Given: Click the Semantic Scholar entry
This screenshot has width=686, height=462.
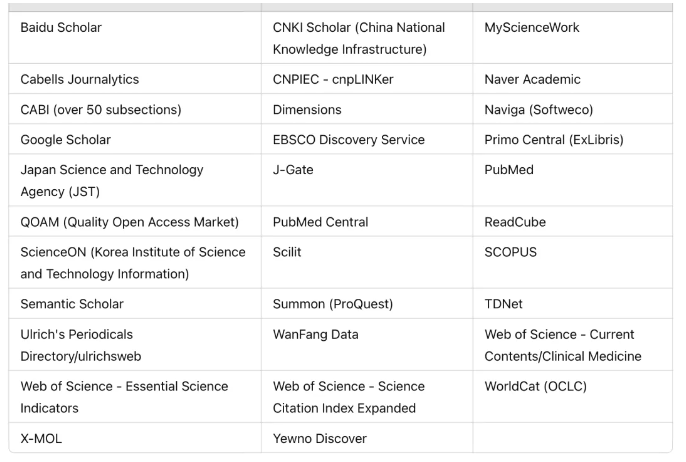Looking at the screenshot, I should [x=72, y=304].
